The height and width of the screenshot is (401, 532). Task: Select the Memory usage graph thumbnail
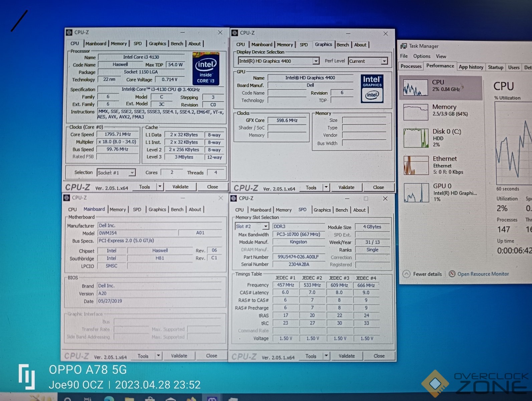416,112
